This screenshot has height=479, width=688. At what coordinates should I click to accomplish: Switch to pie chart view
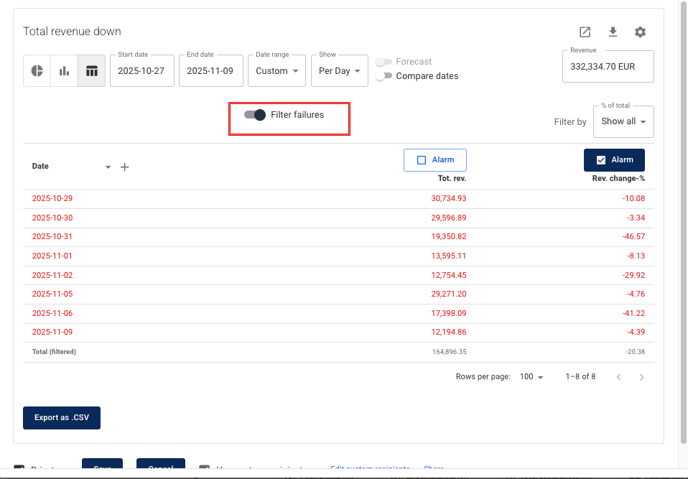37,71
